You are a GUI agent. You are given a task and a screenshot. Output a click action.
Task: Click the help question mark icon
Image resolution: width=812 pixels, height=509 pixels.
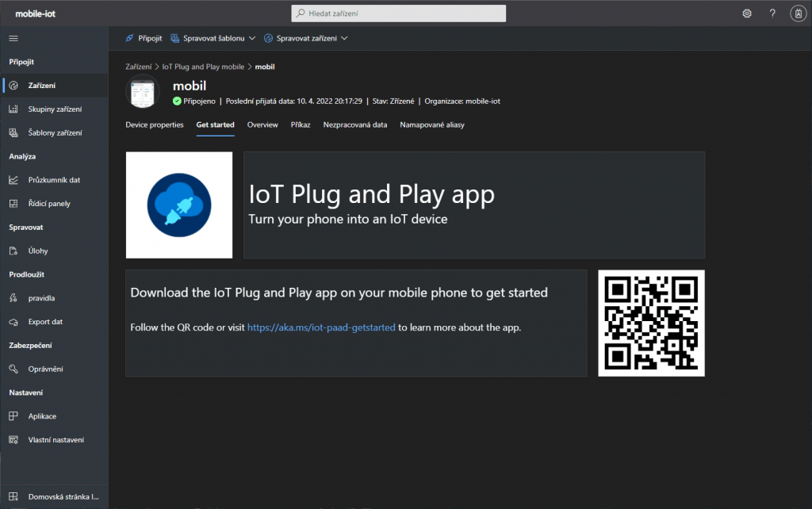click(x=772, y=13)
